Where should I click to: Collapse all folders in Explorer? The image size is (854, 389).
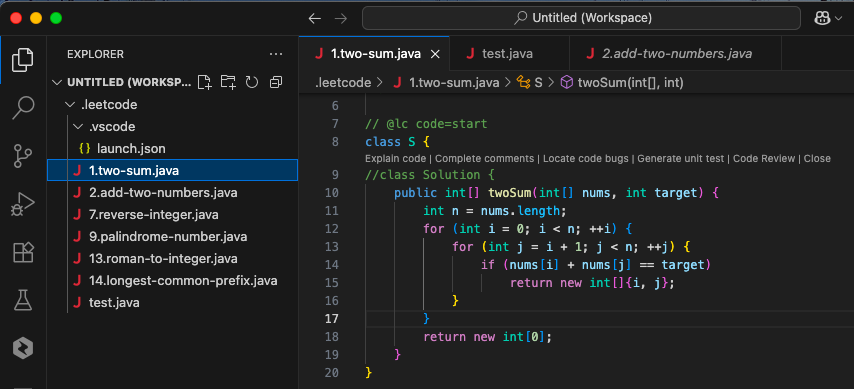click(x=276, y=82)
